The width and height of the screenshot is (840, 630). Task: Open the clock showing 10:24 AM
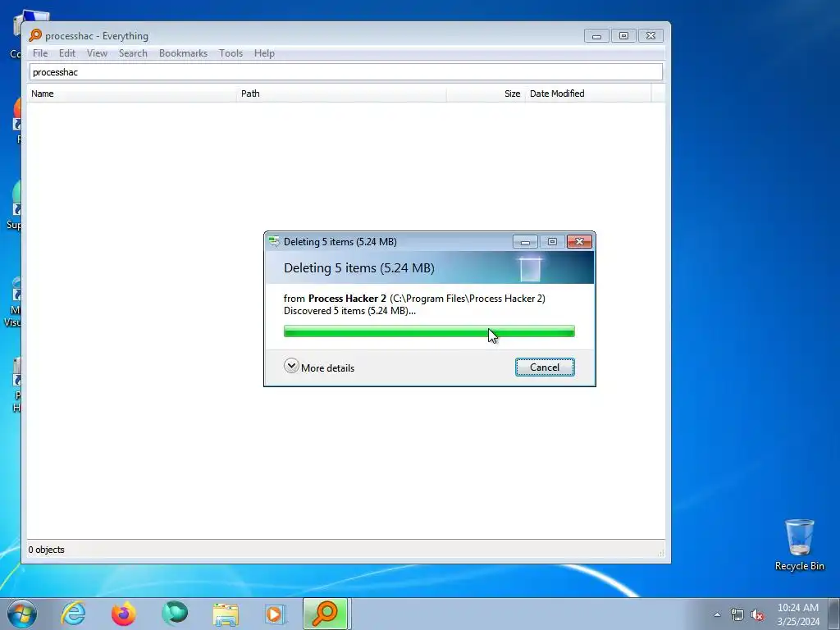coord(797,614)
